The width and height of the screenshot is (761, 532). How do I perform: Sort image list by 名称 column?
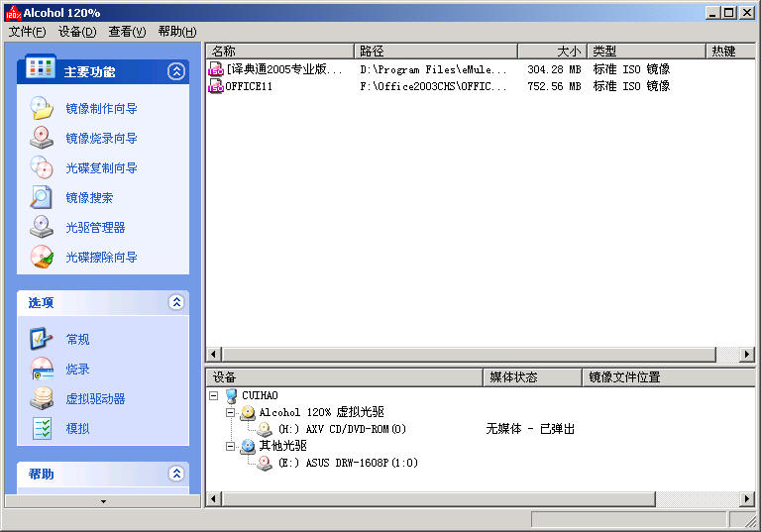point(280,51)
